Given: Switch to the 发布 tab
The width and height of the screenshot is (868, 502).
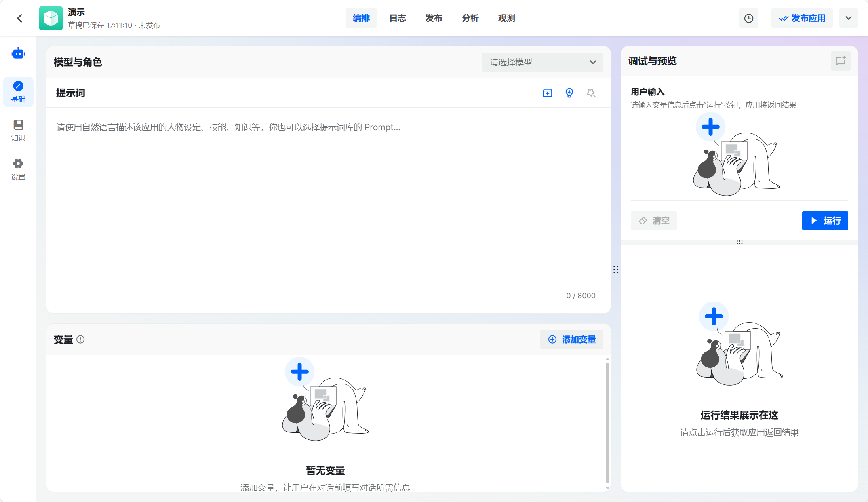Looking at the screenshot, I should tap(434, 18).
